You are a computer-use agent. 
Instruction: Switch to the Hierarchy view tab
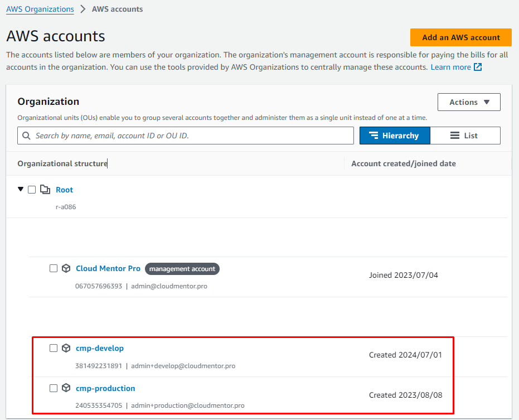[x=394, y=136]
